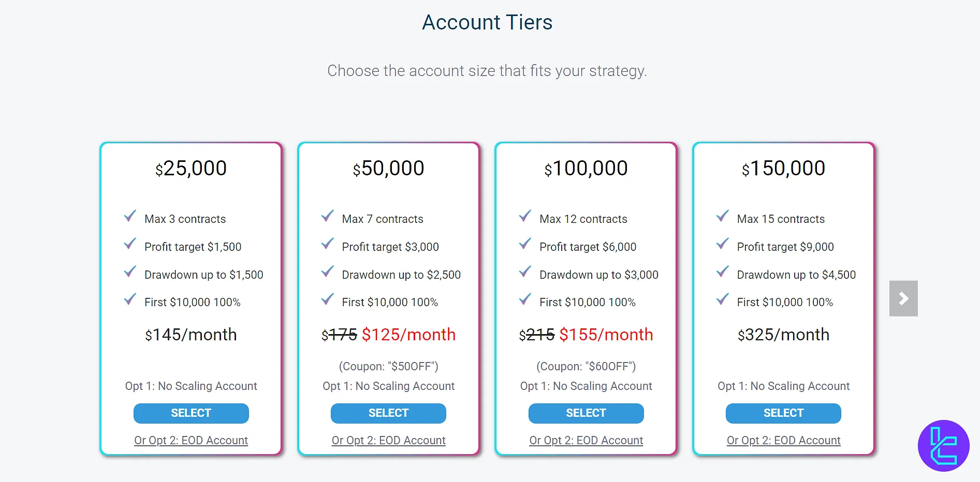
Task: Click checkmark next to Drawdown up to $4,500
Action: pos(723,272)
